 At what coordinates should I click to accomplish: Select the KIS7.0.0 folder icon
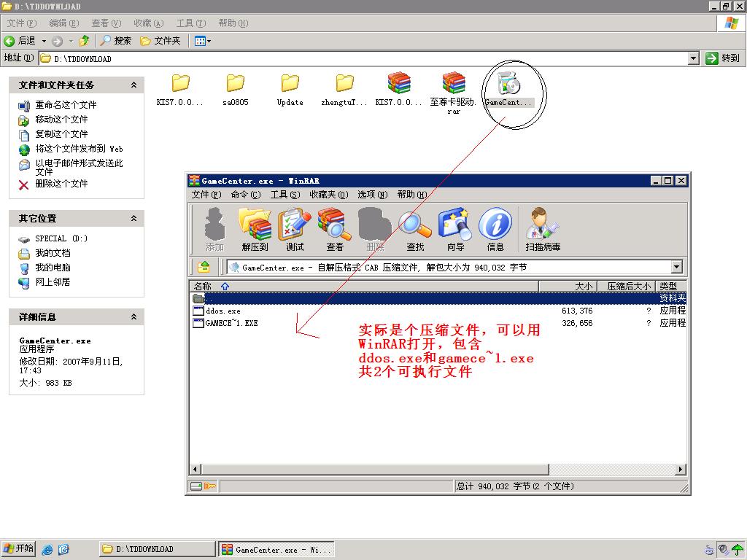coord(181,83)
